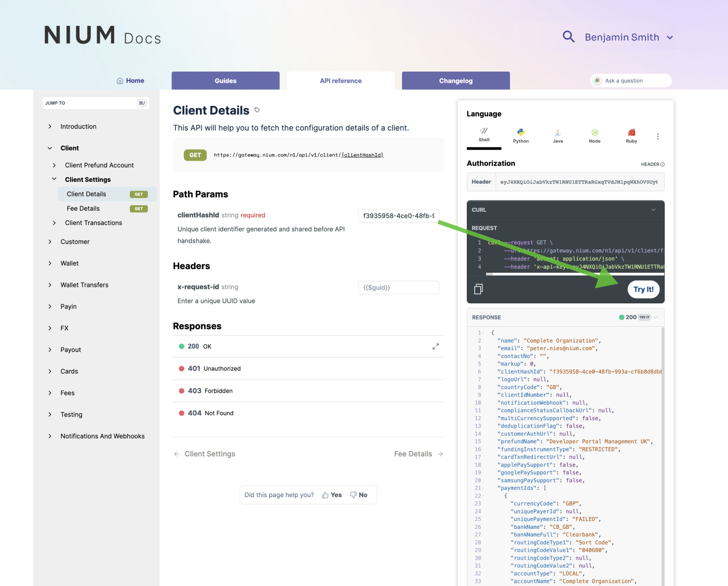Click the GET badge next to Client Details

click(x=139, y=194)
